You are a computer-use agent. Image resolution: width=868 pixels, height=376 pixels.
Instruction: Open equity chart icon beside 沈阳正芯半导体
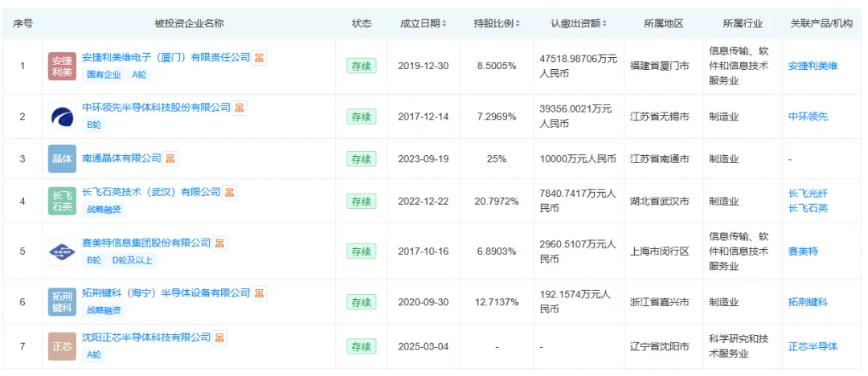pos(219,337)
